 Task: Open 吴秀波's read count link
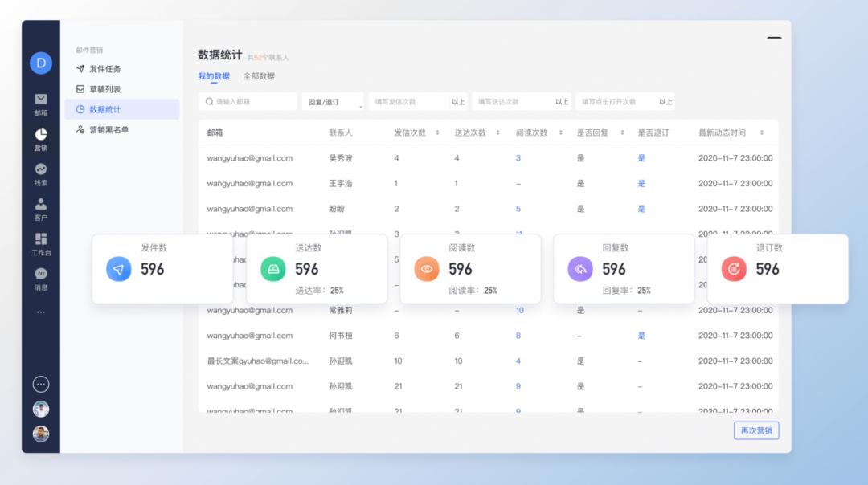[x=518, y=157]
